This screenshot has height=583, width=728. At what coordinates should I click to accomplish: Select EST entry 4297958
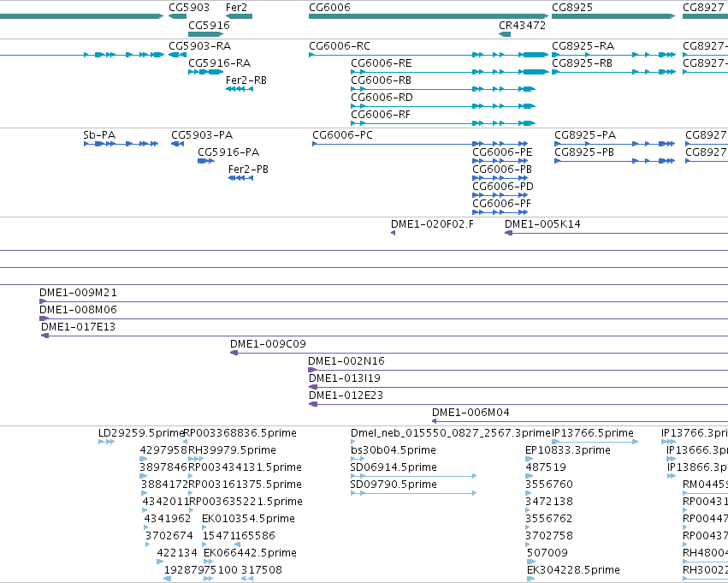pyautogui.click(x=163, y=450)
